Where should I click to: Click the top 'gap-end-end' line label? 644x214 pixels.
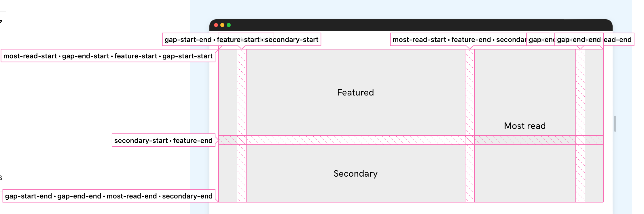(579, 40)
